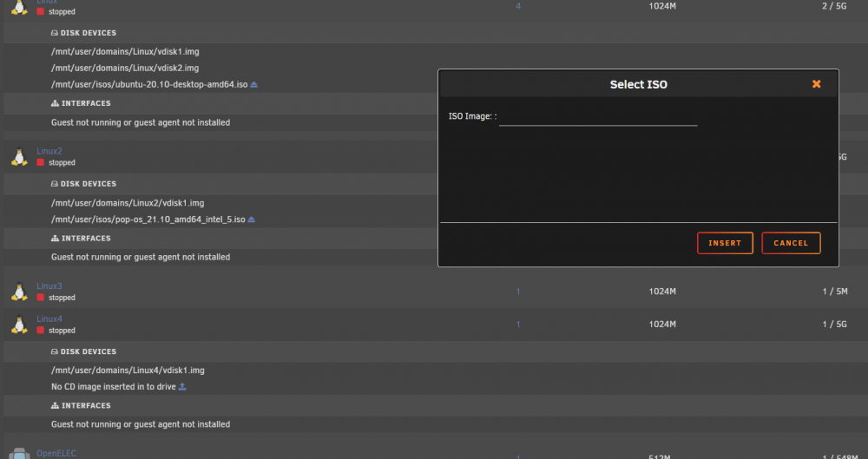Select /mnt/user/domains/Linux/vdisk2.img path
Image resolution: width=868 pixels, height=459 pixels.
125,68
